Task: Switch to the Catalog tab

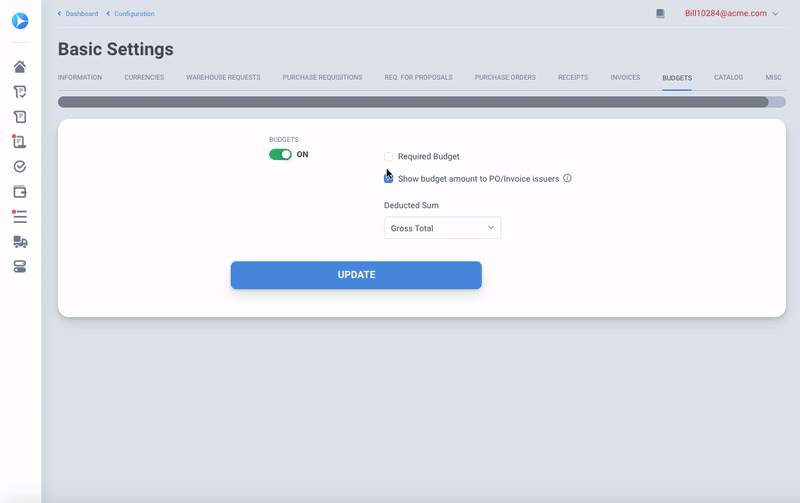Action: (x=728, y=78)
